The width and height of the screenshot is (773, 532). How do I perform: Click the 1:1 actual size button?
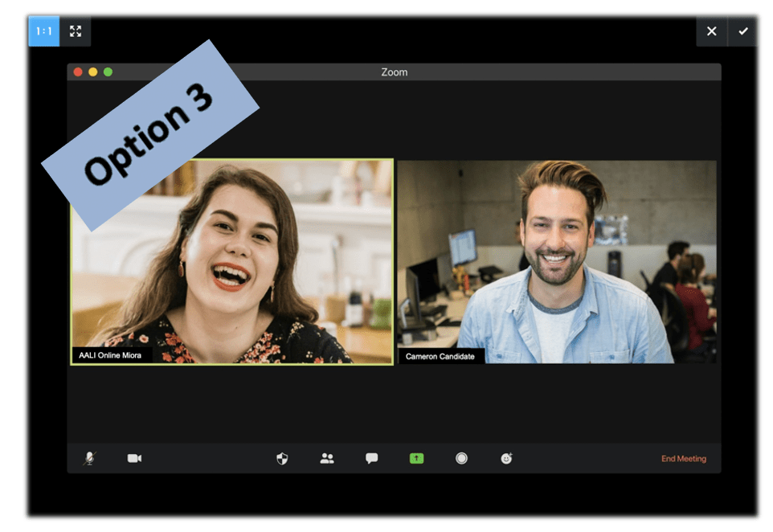[x=44, y=31]
